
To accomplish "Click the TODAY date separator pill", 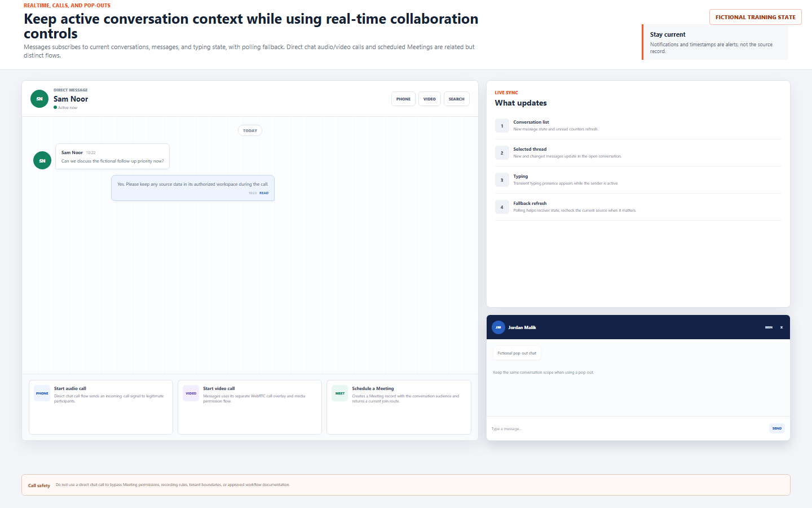I will pos(250,130).
